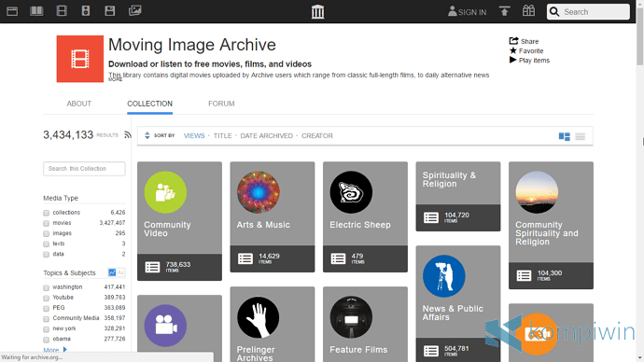Click the Upload arrow icon

(504, 11)
